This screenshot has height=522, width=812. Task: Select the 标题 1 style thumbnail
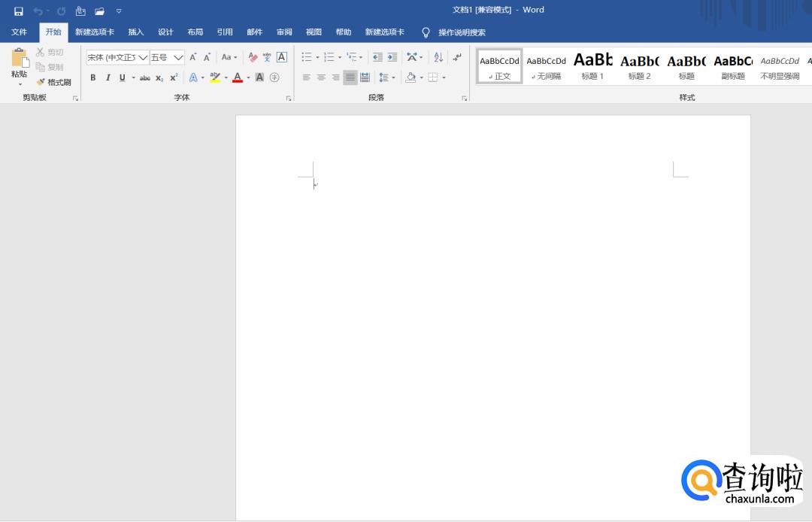592,66
